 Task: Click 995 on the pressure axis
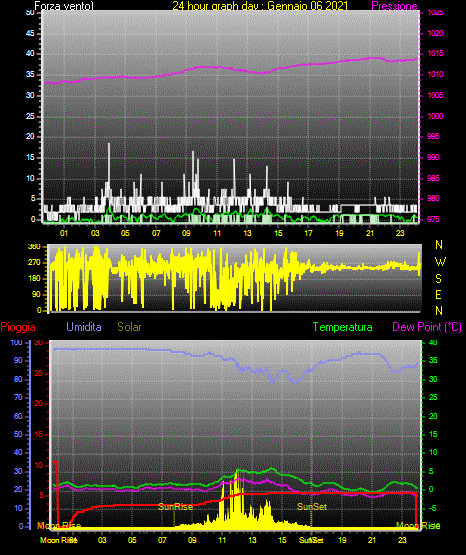pyautogui.click(x=433, y=136)
